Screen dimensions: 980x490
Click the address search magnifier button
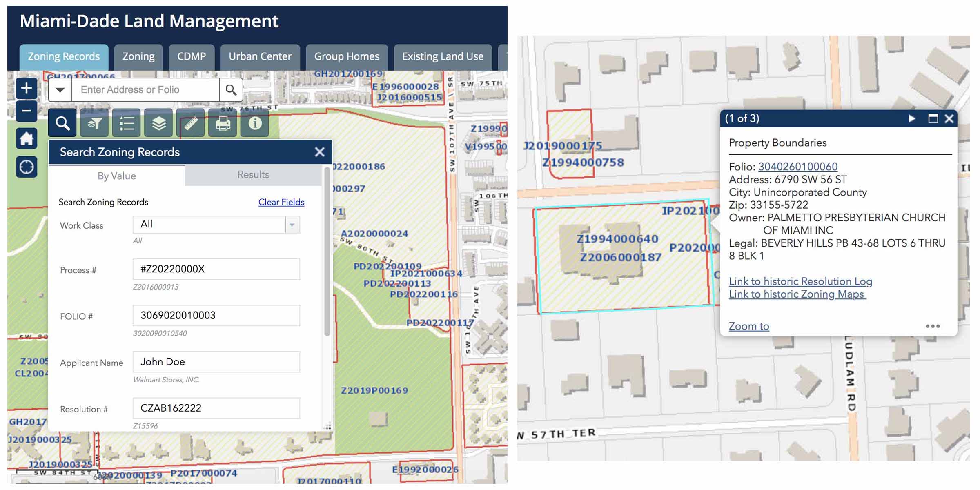231,90
